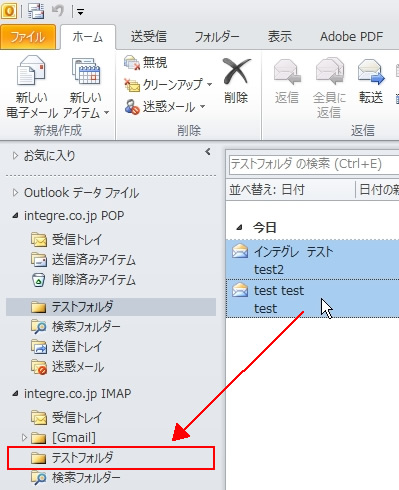Switch to the Adobe PDF ribbon tab
The width and height of the screenshot is (399, 490).
tap(351, 37)
